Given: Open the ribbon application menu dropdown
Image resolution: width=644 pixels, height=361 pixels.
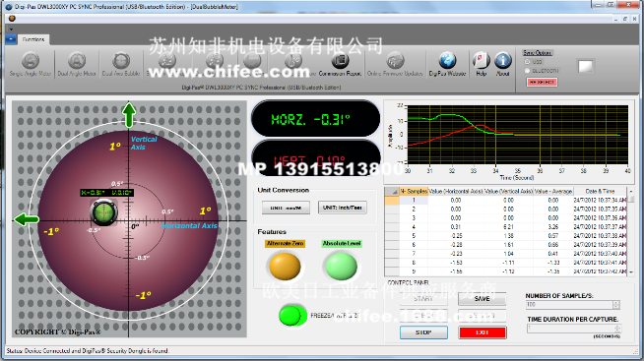Looking at the screenshot, I should (11, 39).
